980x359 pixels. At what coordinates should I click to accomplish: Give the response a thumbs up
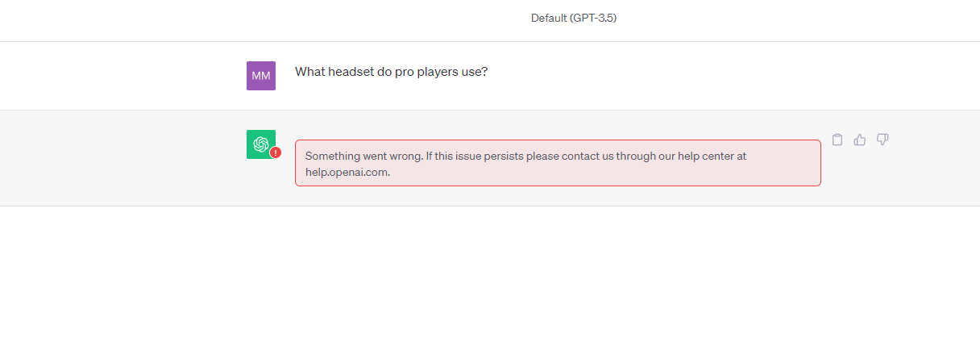(860, 140)
